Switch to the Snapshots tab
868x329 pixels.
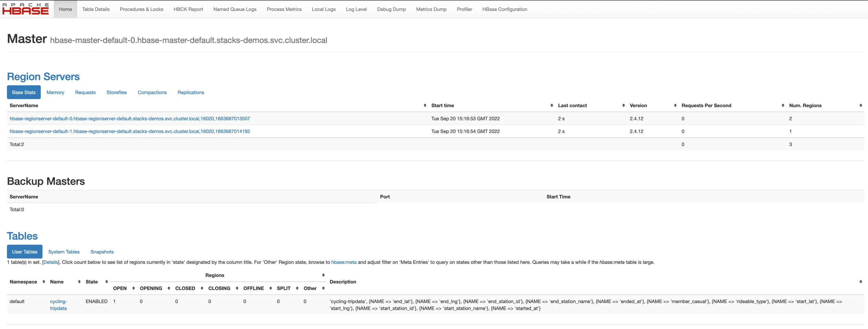pos(102,251)
